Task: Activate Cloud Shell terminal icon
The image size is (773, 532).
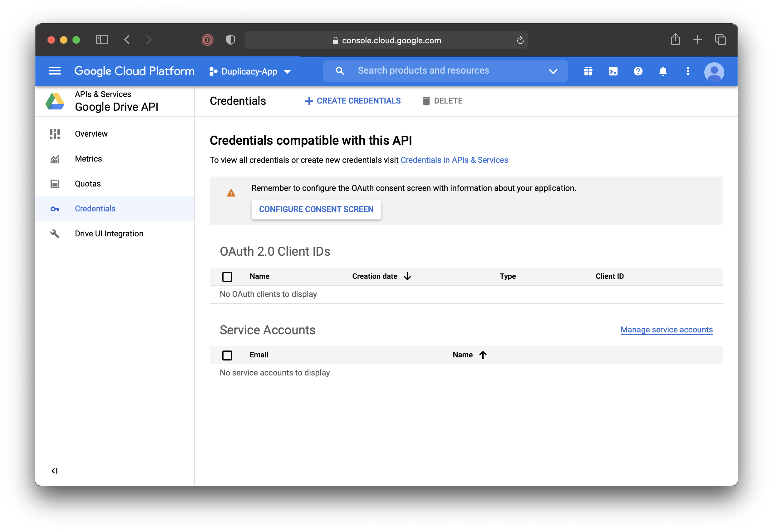Action: (613, 71)
